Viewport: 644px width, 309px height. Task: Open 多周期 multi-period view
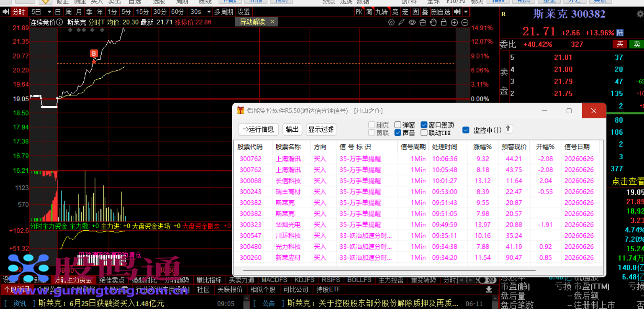pyautogui.click(x=223, y=12)
